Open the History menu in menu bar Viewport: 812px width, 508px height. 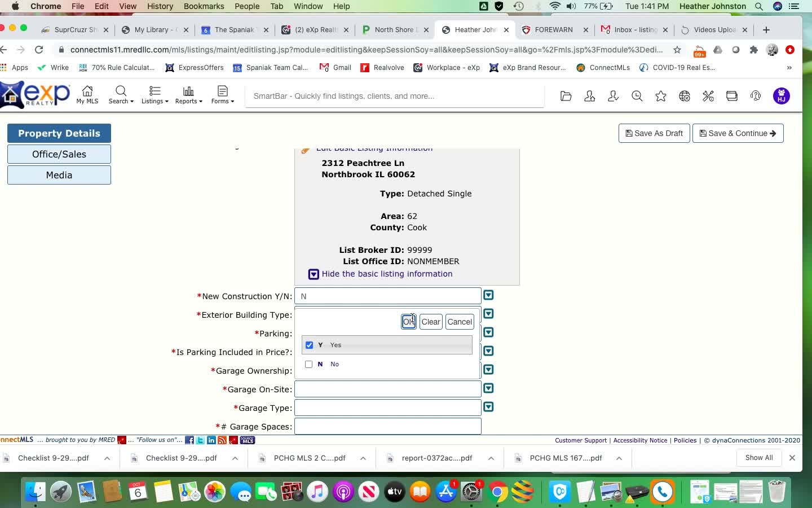(x=160, y=6)
